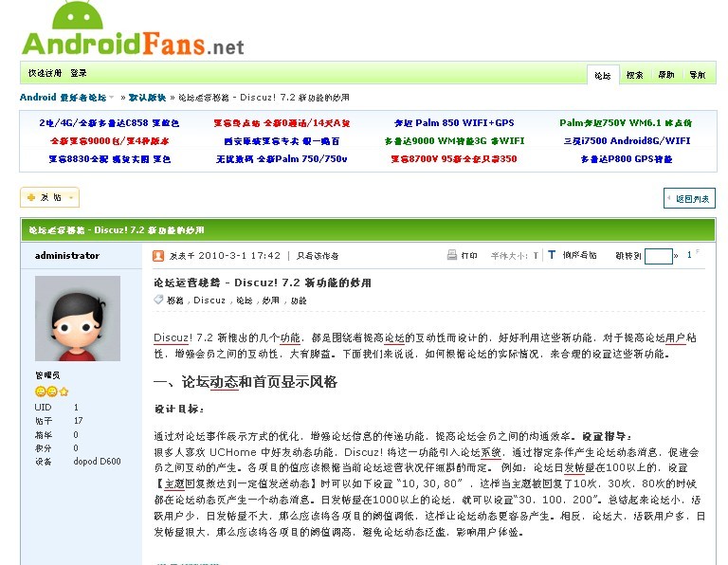Expand the dropdown arrow on the 发帖 button
Viewport: 728px width, 565px height.
click(x=71, y=198)
